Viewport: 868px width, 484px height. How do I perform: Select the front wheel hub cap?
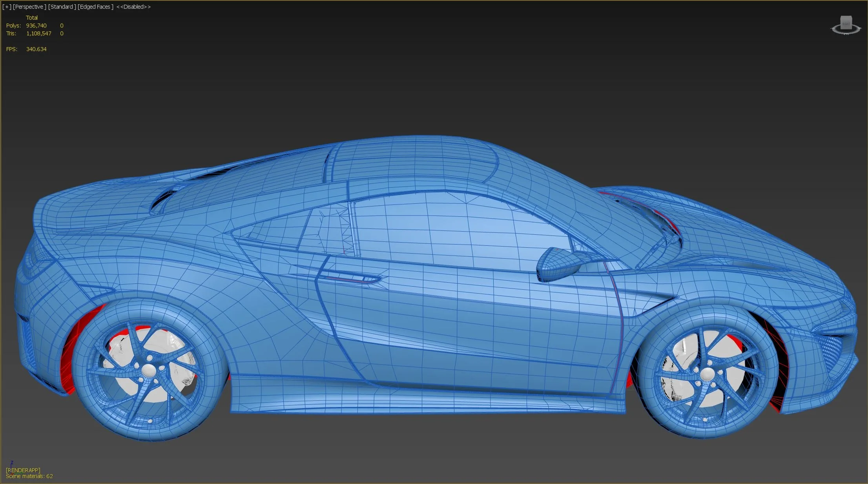click(707, 374)
